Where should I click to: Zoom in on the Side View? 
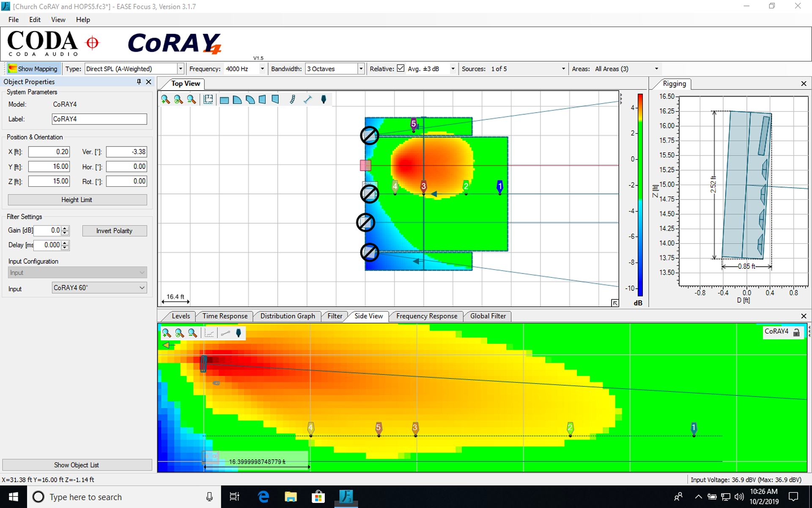167,333
